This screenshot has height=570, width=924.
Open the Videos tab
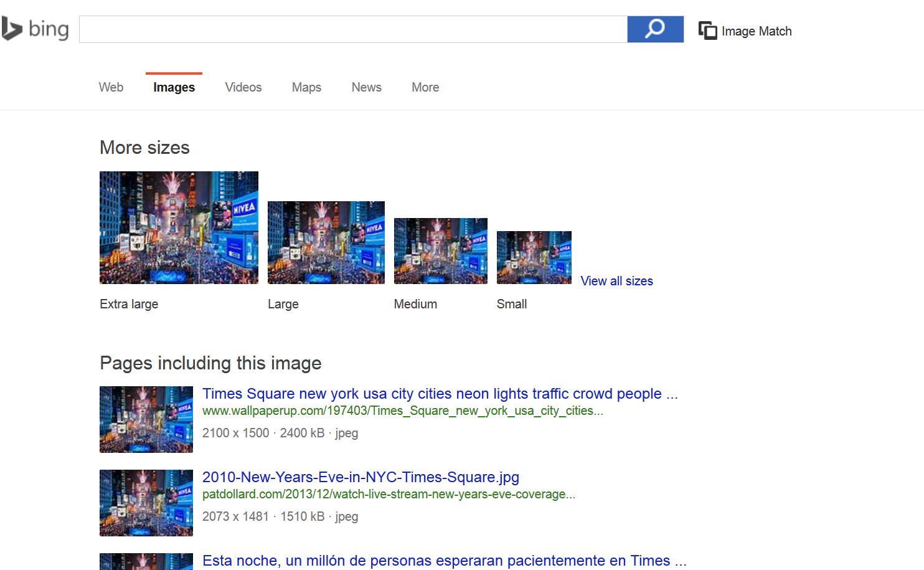point(243,87)
